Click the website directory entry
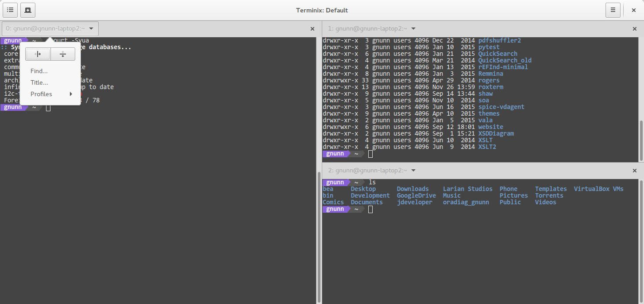Viewport: 644px width, 304px height. coord(491,127)
